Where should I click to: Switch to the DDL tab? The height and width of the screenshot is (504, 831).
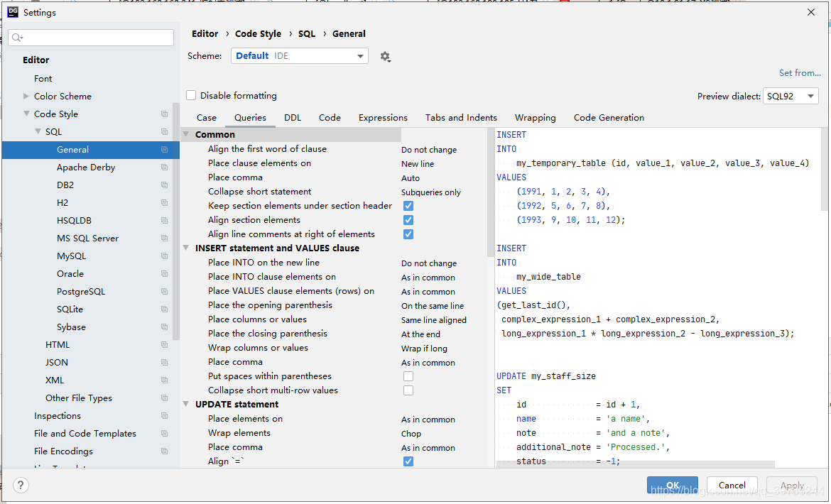tap(293, 118)
